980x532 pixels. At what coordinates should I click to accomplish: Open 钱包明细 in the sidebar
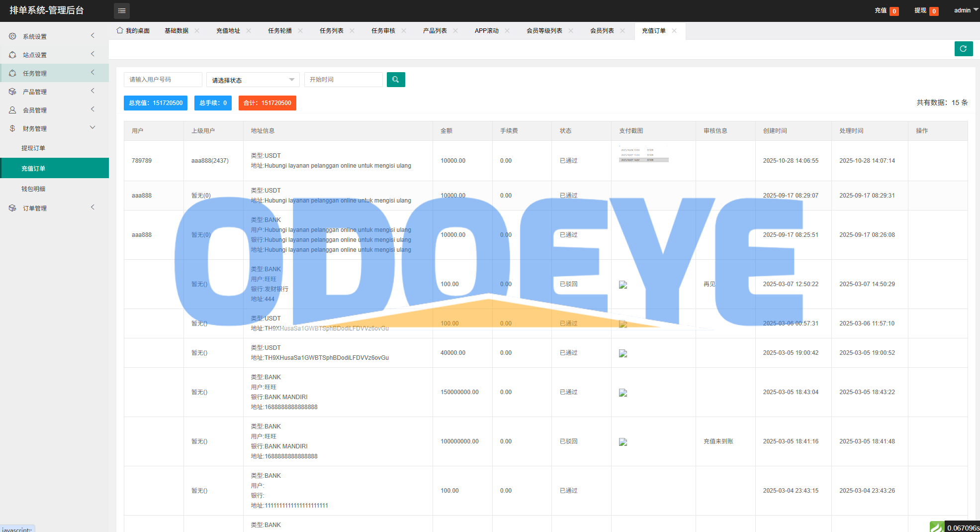33,189
